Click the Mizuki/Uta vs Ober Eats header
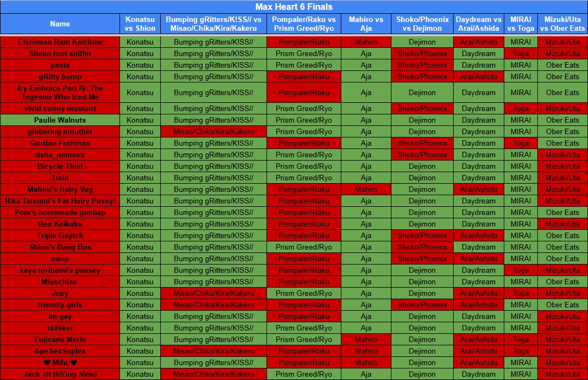This screenshot has width=588, height=380. pos(563,24)
